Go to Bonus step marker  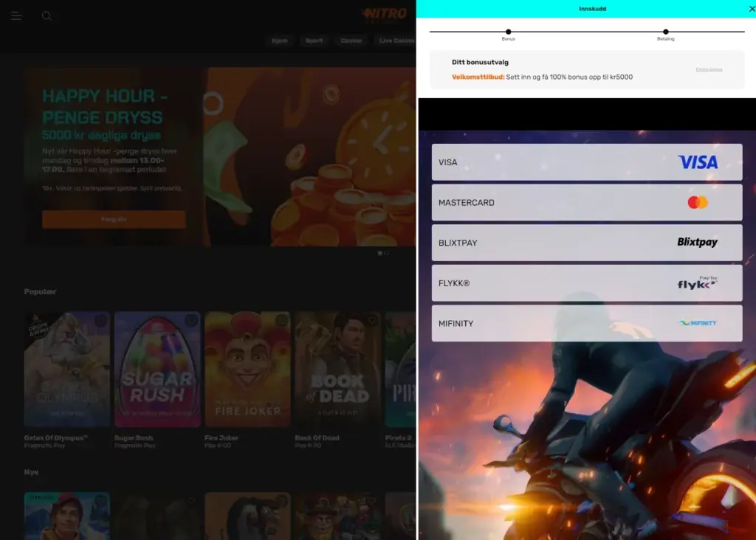click(508, 32)
